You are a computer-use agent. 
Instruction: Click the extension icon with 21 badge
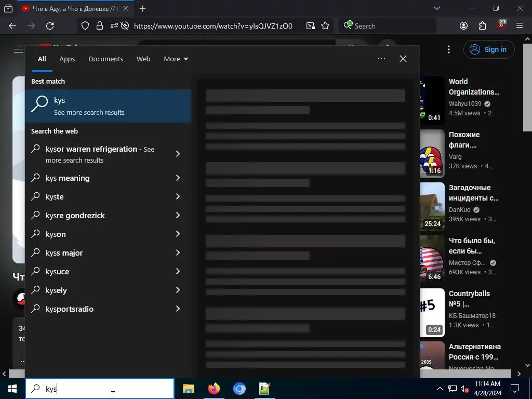click(501, 25)
